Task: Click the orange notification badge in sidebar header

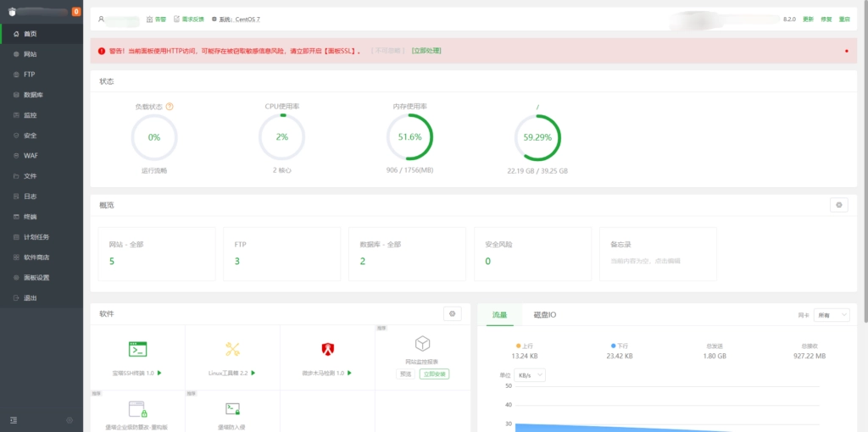Action: click(x=76, y=12)
